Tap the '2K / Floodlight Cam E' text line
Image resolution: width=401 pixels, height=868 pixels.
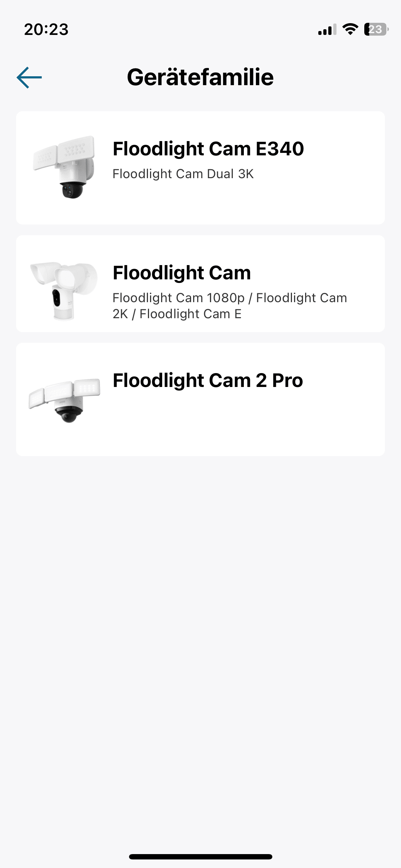coord(177,314)
